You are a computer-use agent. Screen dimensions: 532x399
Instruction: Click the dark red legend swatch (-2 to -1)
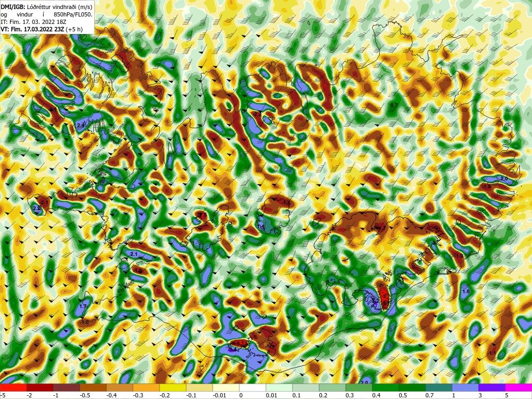tap(40, 387)
